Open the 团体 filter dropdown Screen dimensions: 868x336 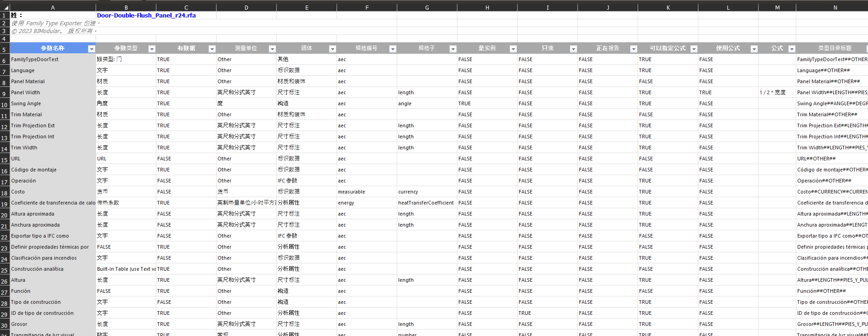332,49
